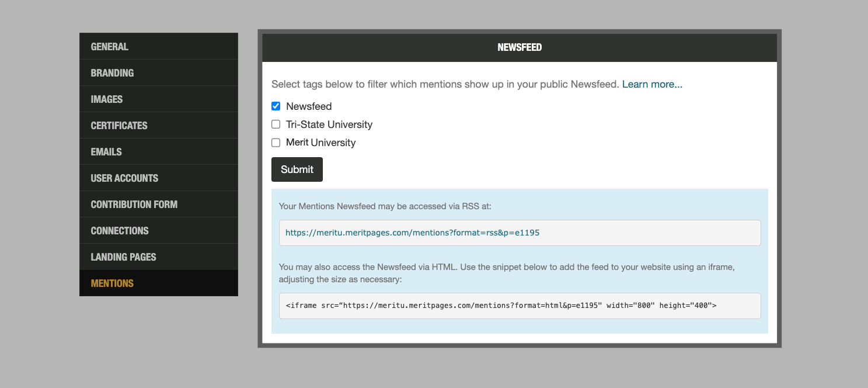Screen dimensions: 868x388
Task: Check the Merit University filter
Action: (x=276, y=142)
